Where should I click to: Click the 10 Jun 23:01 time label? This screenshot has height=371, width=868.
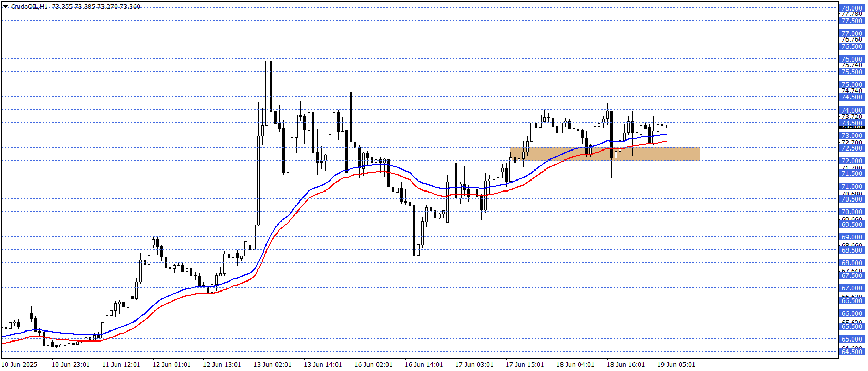coord(70,365)
